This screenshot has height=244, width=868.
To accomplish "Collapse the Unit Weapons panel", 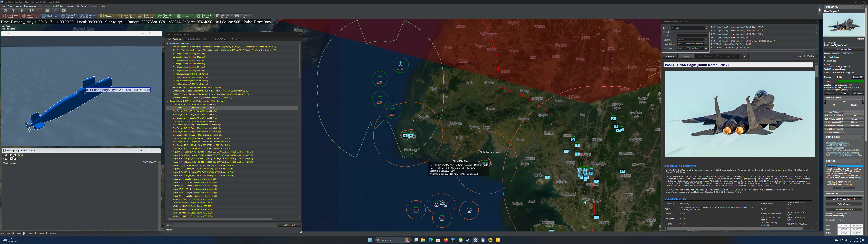I will point(862,137).
